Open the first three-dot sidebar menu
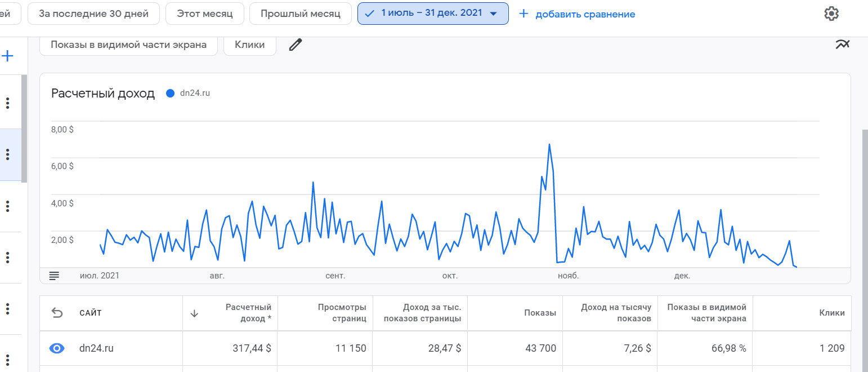This screenshot has width=868, height=372. pos(8,103)
